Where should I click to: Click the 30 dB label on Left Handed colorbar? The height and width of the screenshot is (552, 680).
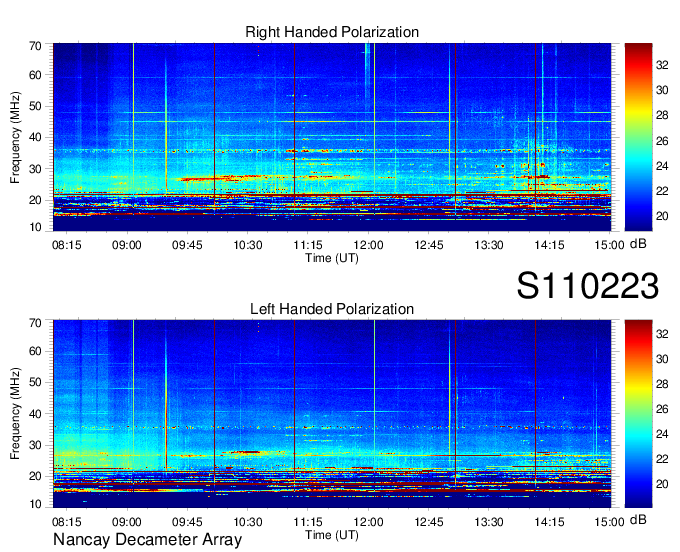pos(662,359)
